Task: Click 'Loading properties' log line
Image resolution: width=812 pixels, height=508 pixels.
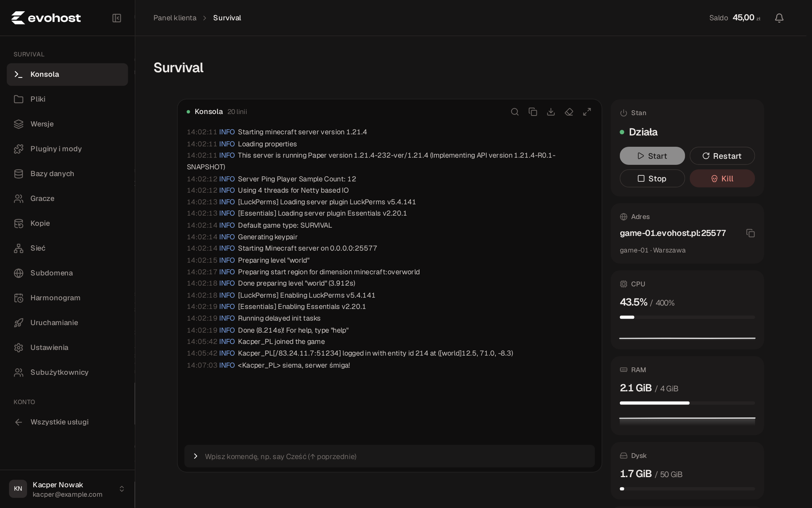Action: click(267, 144)
